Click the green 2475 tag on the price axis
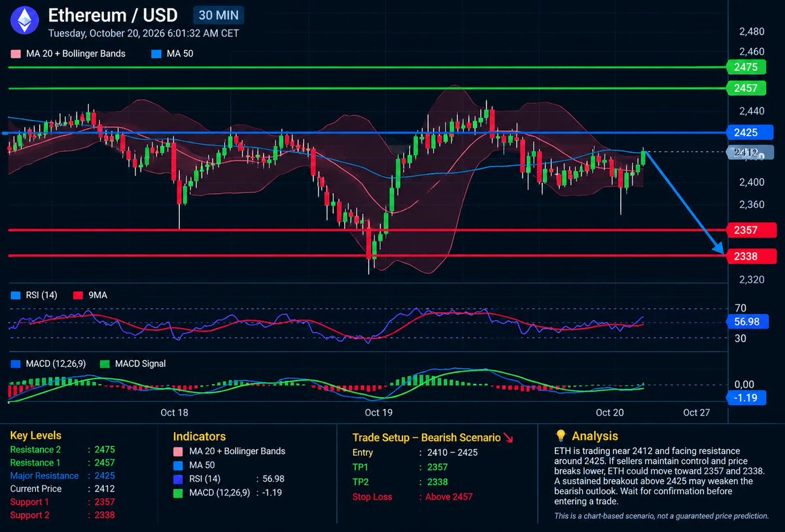Viewport: 785px width, 532px height. (746, 67)
